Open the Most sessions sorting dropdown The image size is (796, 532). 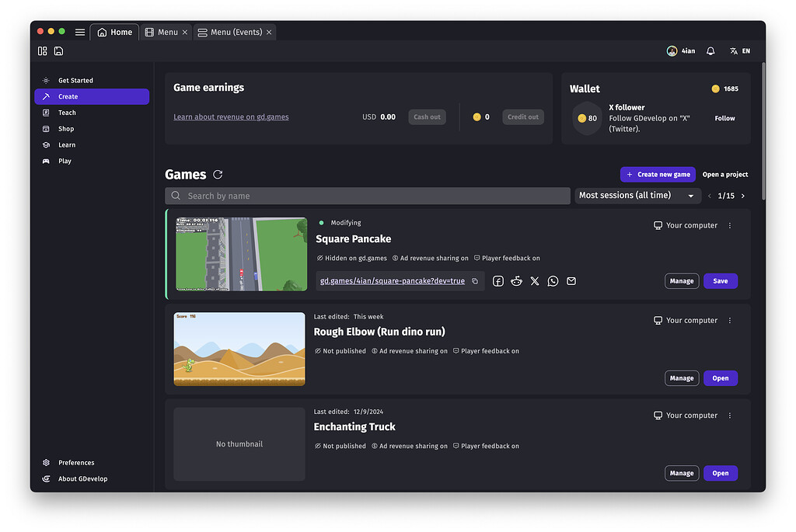click(637, 195)
